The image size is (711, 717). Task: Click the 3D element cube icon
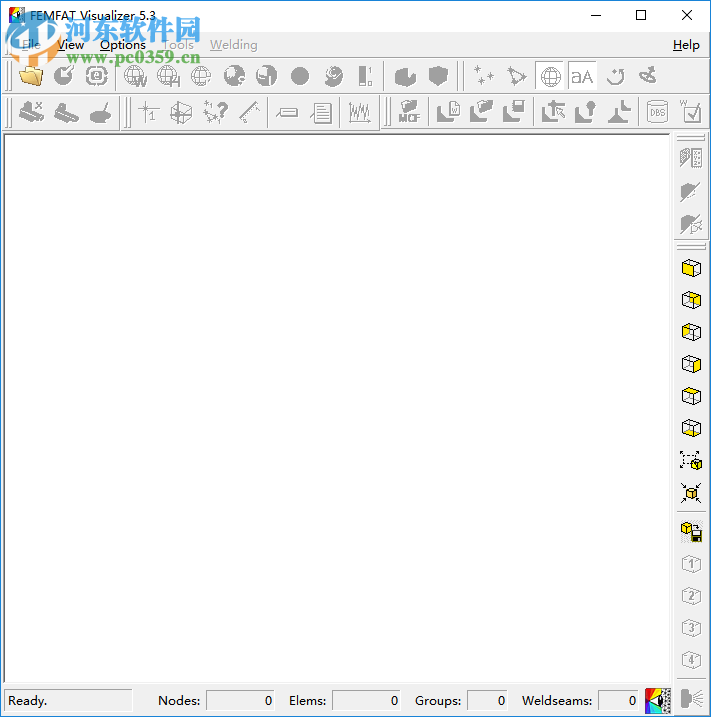[x=182, y=112]
